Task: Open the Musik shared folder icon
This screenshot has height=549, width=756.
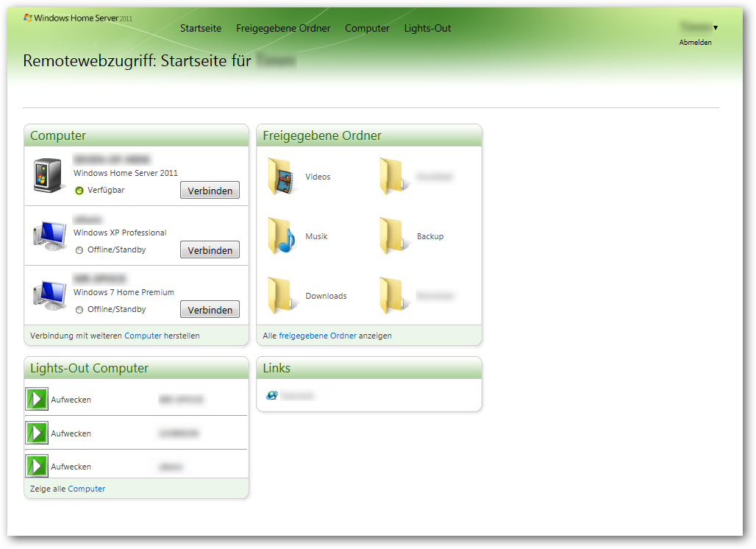Action: (x=281, y=236)
